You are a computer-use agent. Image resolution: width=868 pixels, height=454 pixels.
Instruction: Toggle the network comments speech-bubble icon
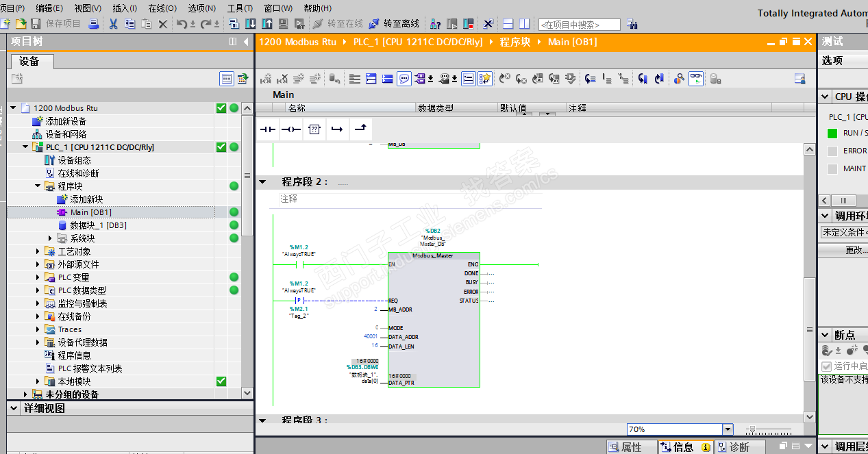[x=404, y=79]
